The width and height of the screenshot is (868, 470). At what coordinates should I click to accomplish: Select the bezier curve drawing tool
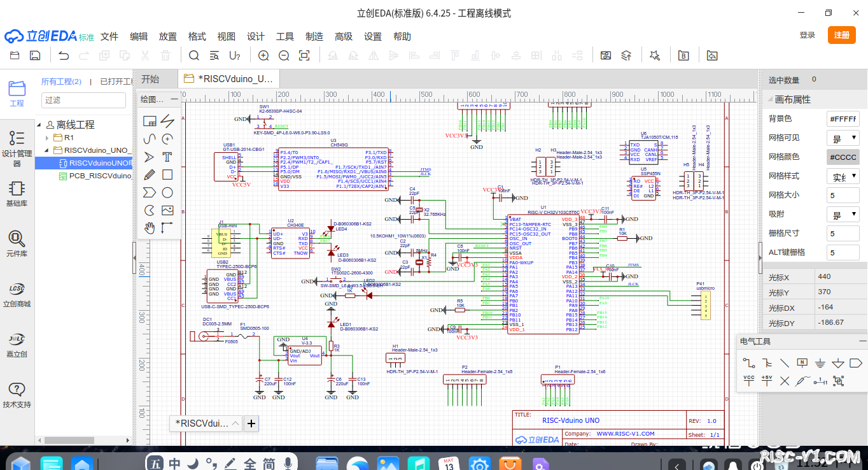click(x=150, y=139)
